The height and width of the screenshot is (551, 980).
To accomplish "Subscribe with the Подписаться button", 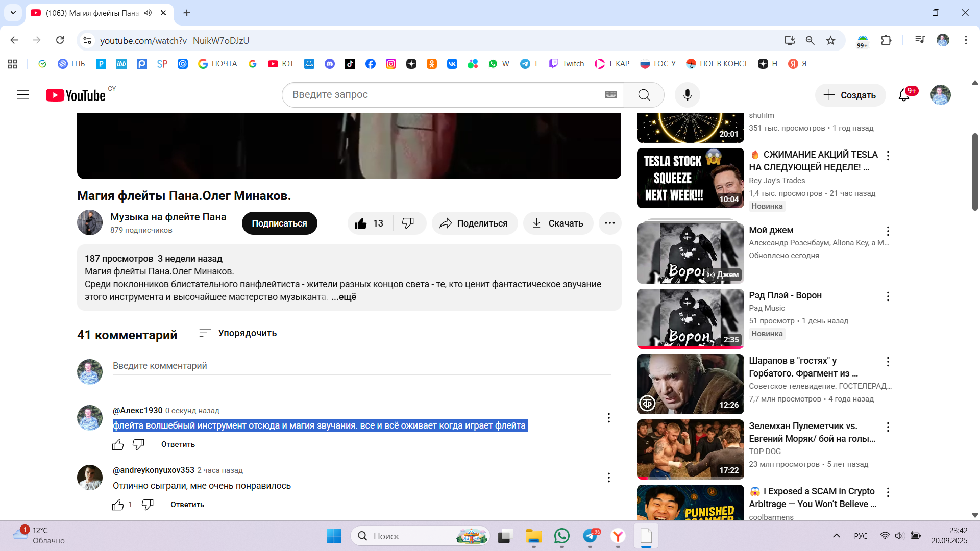I will tap(279, 223).
